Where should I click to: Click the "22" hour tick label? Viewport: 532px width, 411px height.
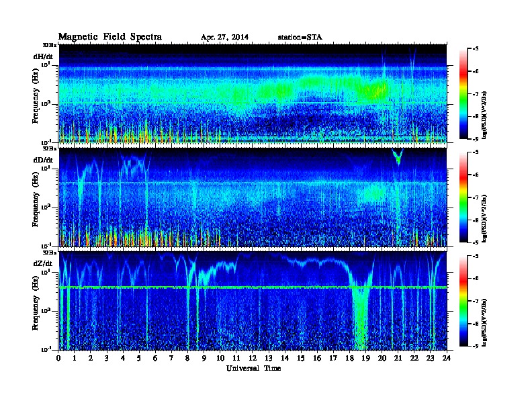pyautogui.click(x=414, y=358)
